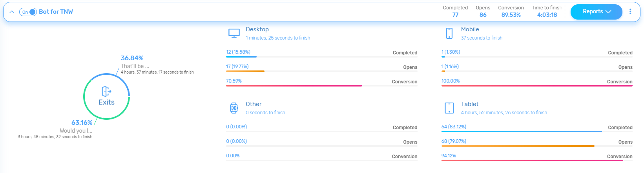Click the Desktop conversion progress bar

tap(294, 86)
